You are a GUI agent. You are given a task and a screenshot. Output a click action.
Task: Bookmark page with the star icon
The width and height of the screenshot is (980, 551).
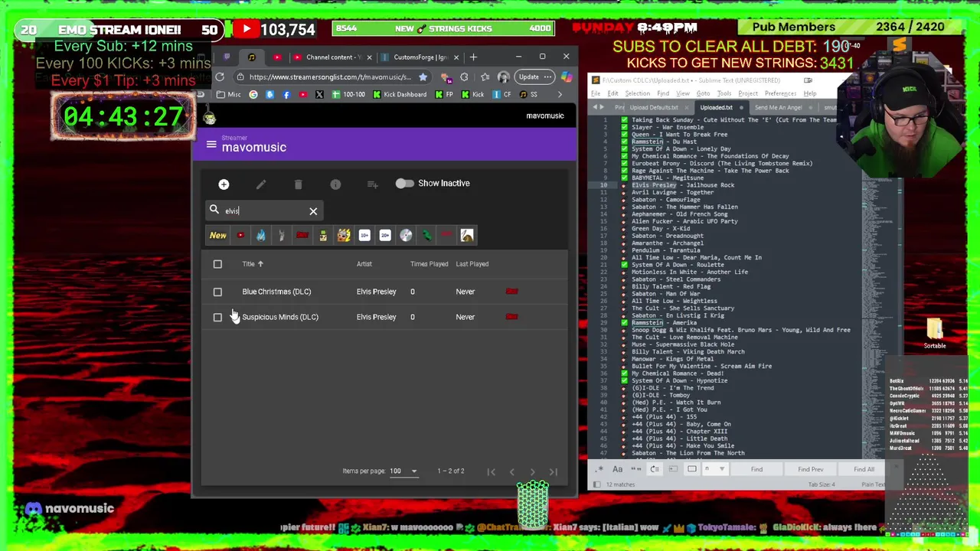(x=423, y=77)
